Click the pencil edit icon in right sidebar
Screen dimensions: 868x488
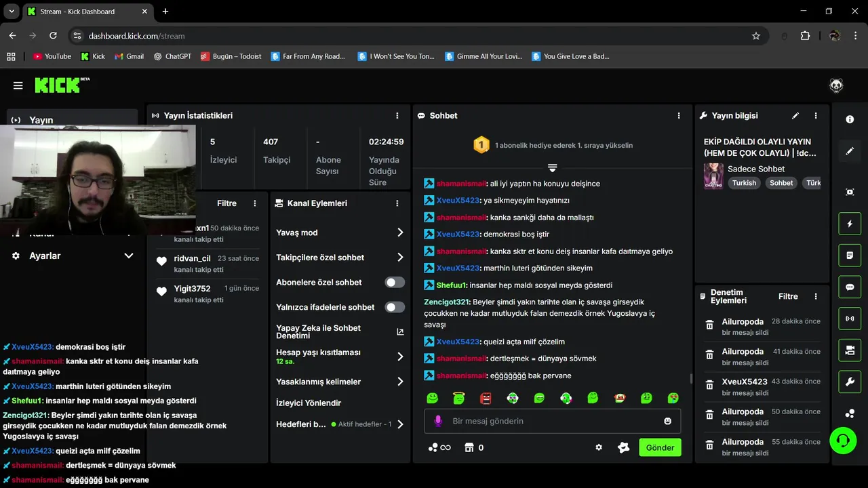click(850, 151)
